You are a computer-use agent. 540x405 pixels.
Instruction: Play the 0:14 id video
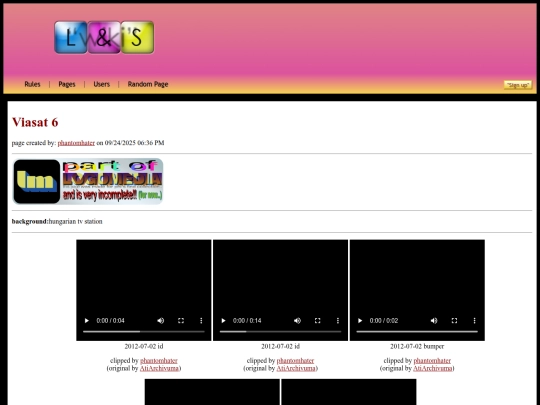point(223,321)
